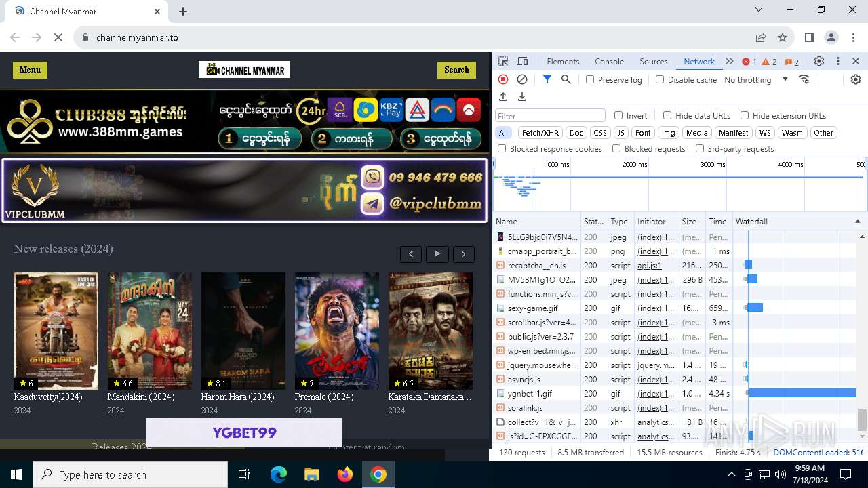Image resolution: width=868 pixels, height=488 pixels.
Task: Filter requests by Img type
Action: pyautogui.click(x=669, y=133)
